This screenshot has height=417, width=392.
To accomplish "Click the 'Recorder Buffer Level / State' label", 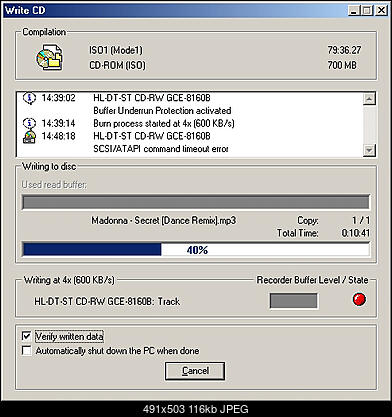I will pos(312,280).
